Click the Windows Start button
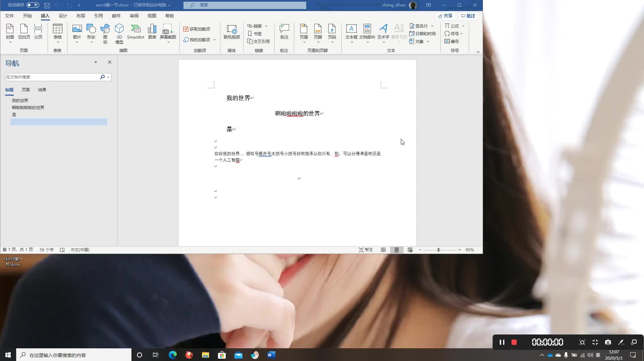Image resolution: width=644 pixels, height=361 pixels. coord(8,355)
